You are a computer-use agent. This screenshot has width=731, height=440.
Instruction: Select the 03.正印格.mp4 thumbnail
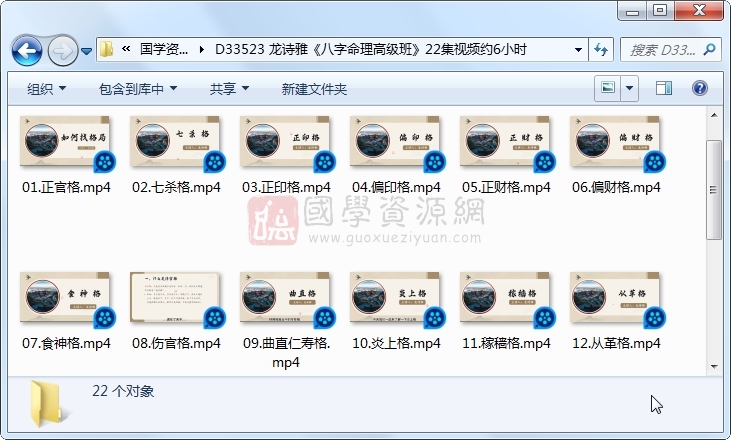pos(286,142)
